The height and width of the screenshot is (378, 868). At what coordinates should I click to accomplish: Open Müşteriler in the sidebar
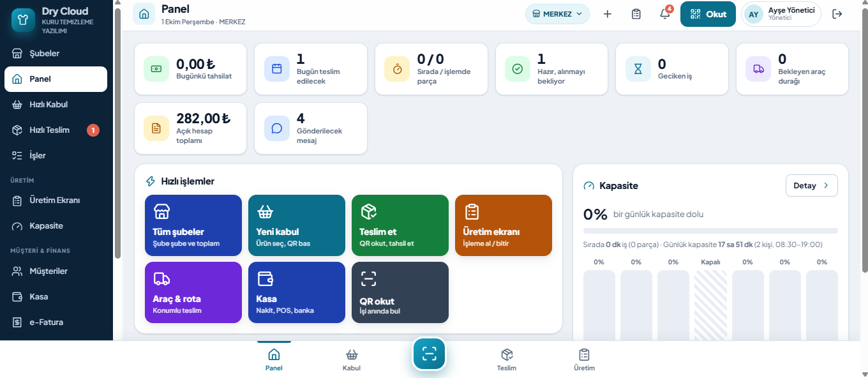[x=56, y=271]
